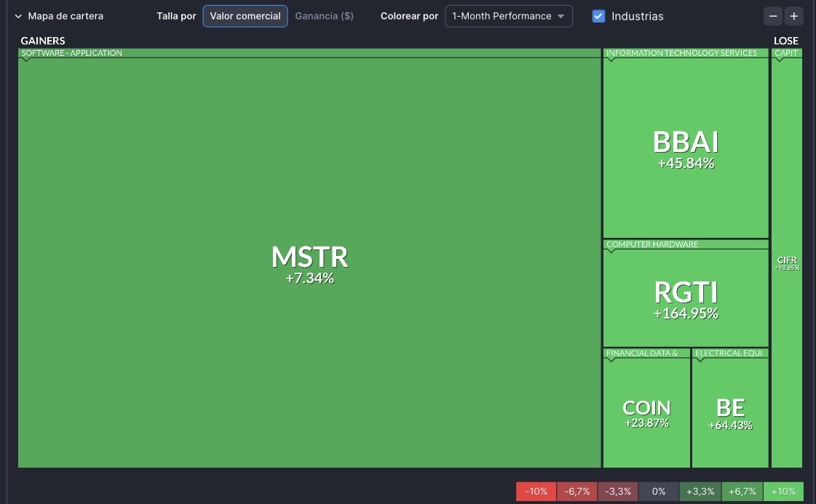Screen dimensions: 816x504
Task: Click the +3,3% legend swatch
Action: click(700, 492)
